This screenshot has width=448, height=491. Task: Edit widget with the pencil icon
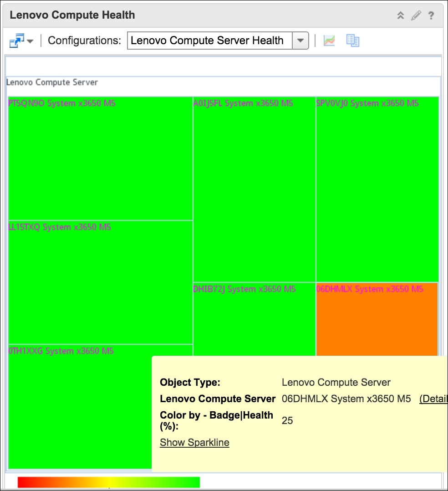click(x=416, y=15)
